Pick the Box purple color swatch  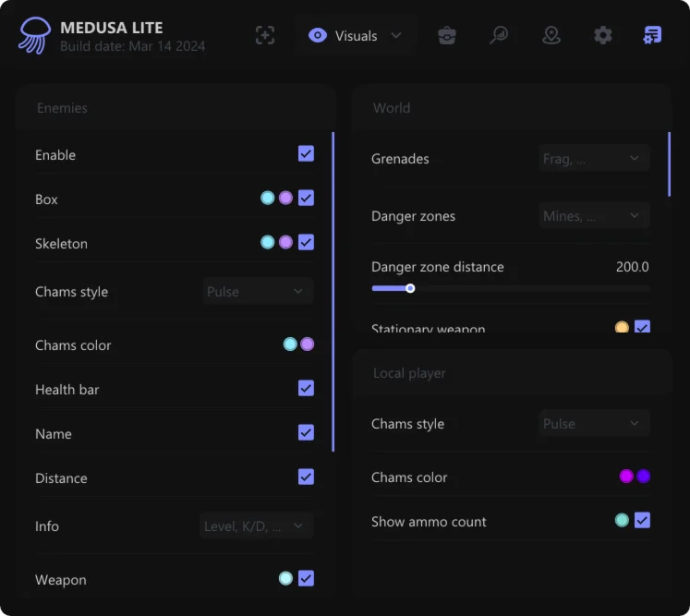click(285, 198)
